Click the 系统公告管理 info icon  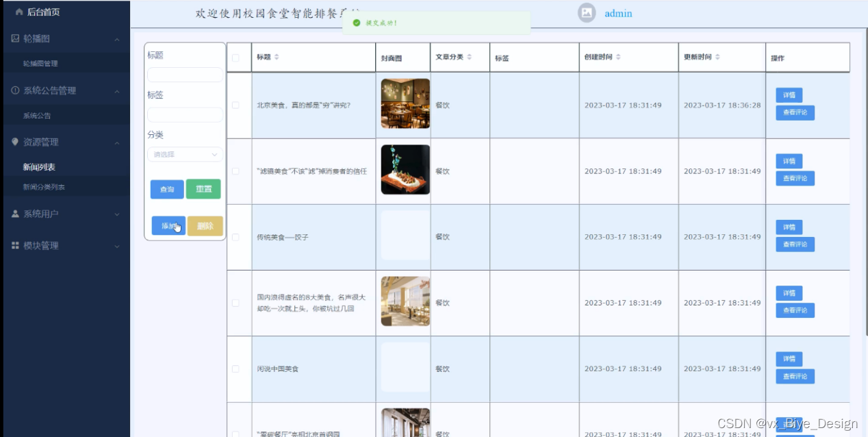(x=16, y=90)
